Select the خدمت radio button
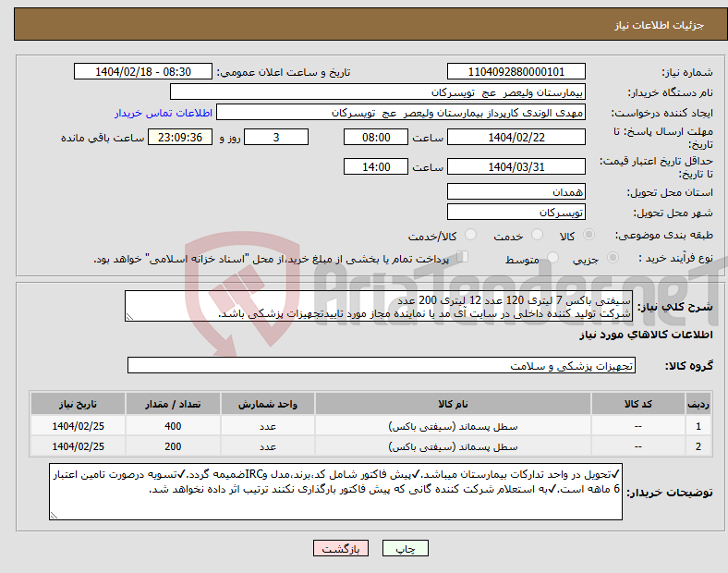Image resolution: width=728 pixels, height=573 pixels. 537,235
